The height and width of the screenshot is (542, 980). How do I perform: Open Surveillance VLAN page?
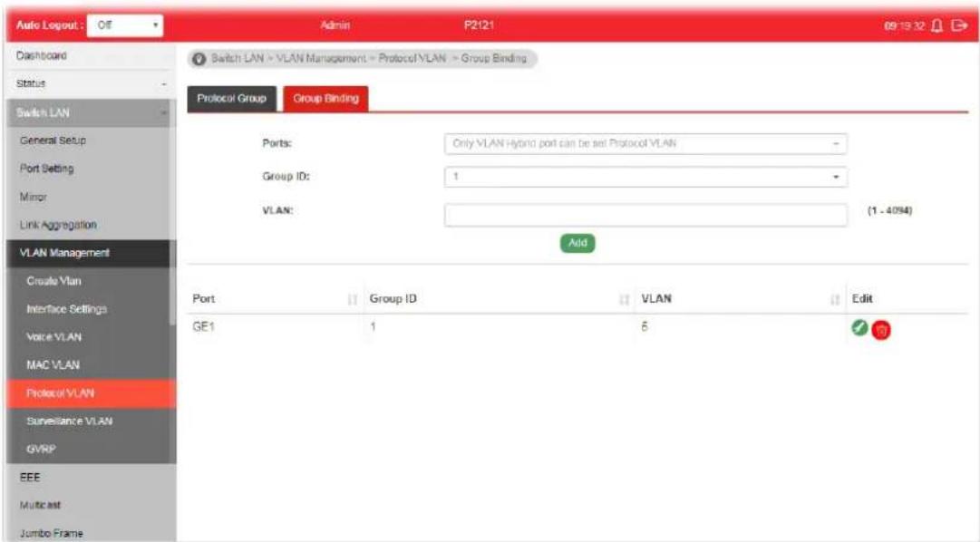(70, 421)
